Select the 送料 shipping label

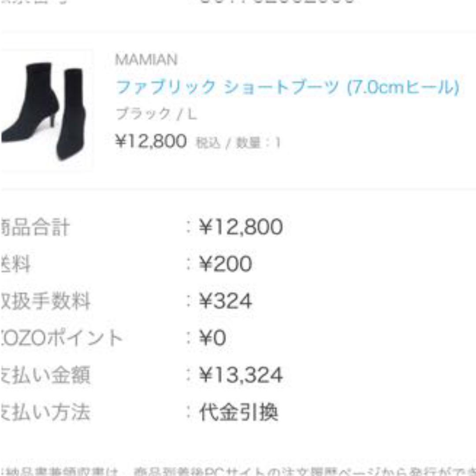click(15, 264)
